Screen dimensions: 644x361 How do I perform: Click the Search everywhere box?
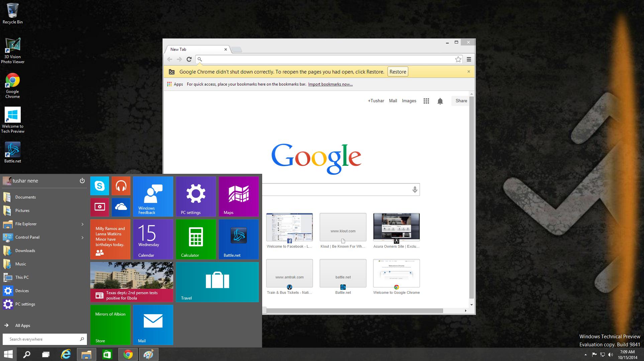point(44,339)
